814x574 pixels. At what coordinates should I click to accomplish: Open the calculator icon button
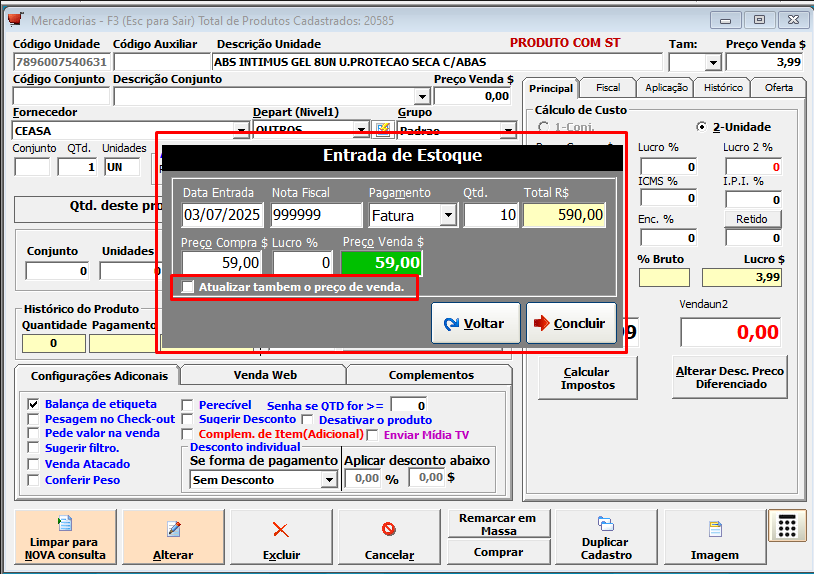coord(787,529)
